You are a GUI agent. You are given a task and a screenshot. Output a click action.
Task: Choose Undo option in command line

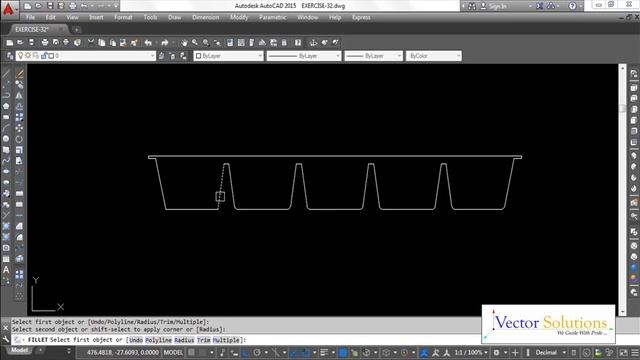(136, 340)
